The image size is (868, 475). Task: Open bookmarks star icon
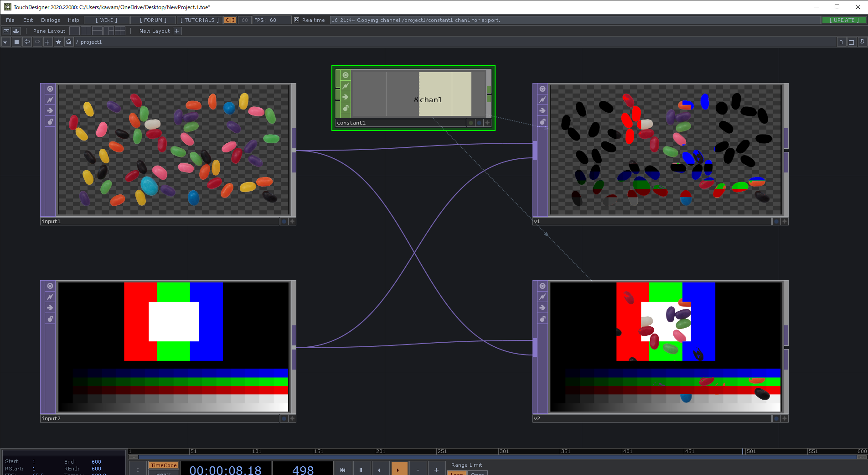pyautogui.click(x=58, y=42)
